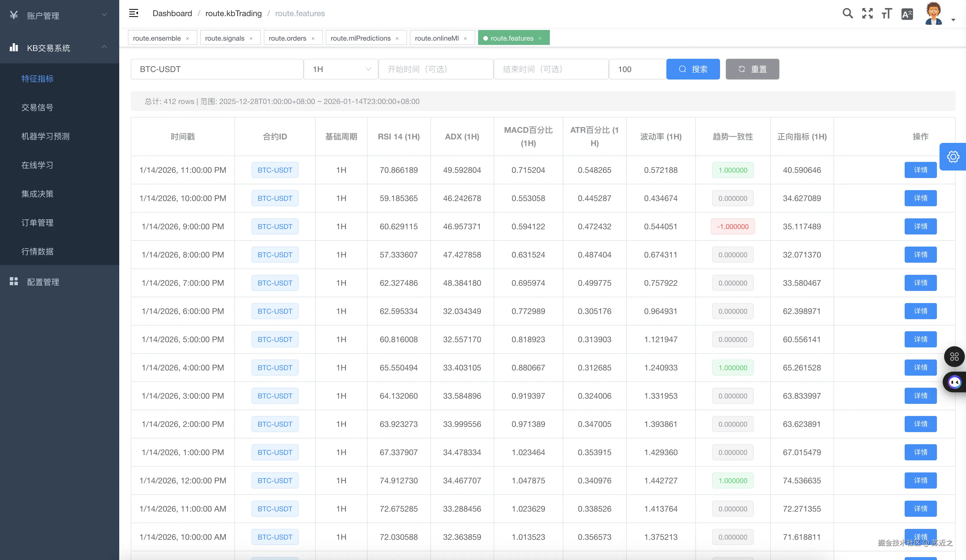Open the 1H timeframe dropdown
Viewport: 966px width, 560px height.
click(x=340, y=69)
